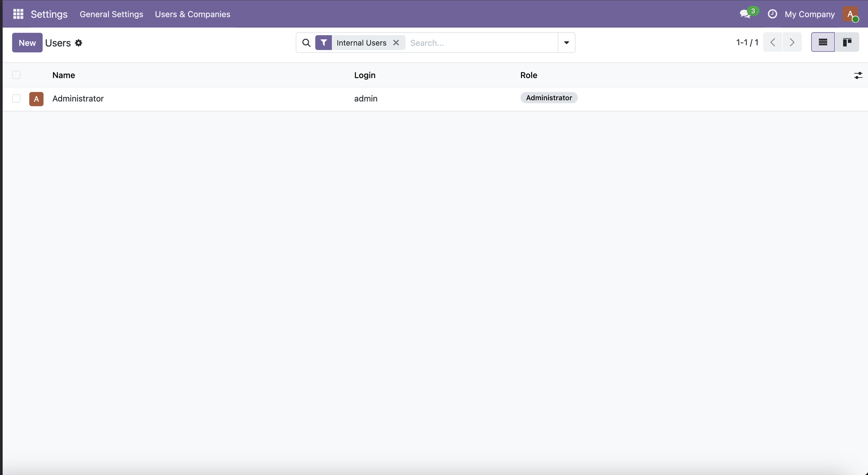
Task: Open the activities clock icon
Action: [x=772, y=13]
